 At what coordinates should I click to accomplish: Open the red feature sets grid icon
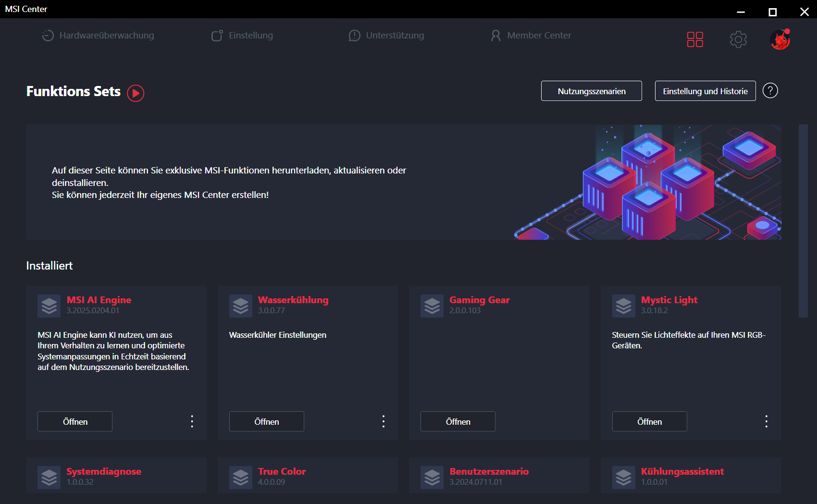click(x=695, y=39)
